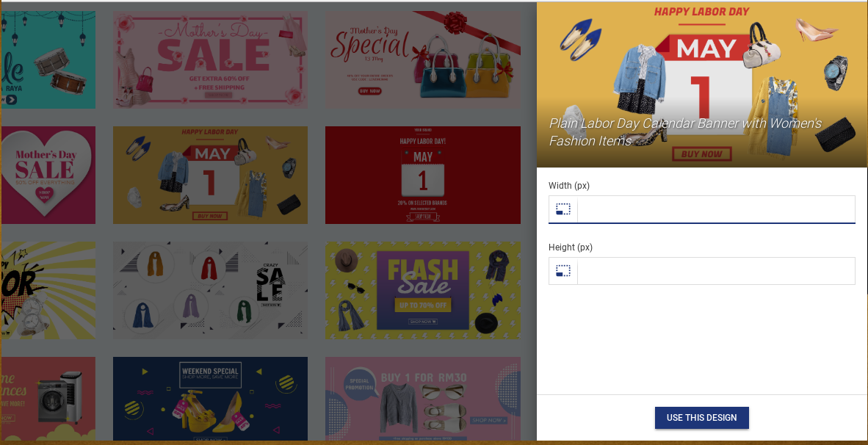Image resolution: width=868 pixels, height=445 pixels.
Task: Select the heart-shaped Mother's Day Sale banner
Action: [x=48, y=175]
